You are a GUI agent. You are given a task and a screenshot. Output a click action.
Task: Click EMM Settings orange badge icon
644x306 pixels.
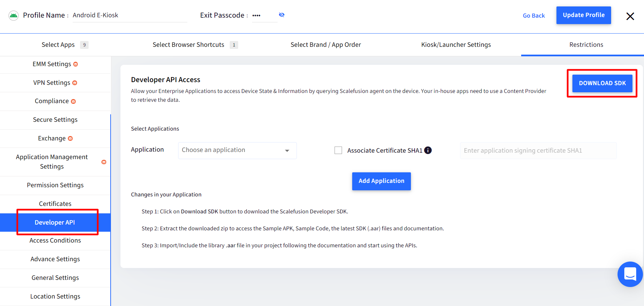(76, 64)
